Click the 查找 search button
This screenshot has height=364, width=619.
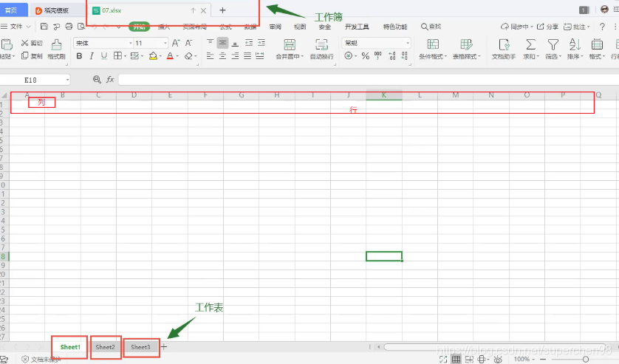431,27
